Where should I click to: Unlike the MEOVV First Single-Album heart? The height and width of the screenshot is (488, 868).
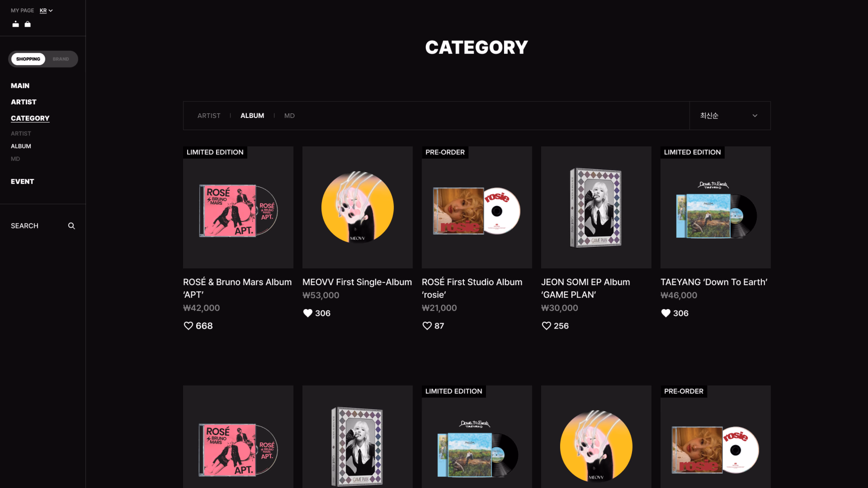(308, 313)
